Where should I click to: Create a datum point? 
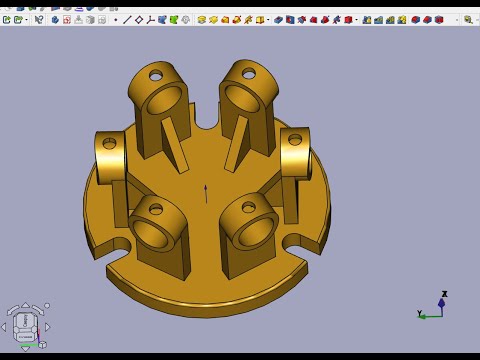116,20
